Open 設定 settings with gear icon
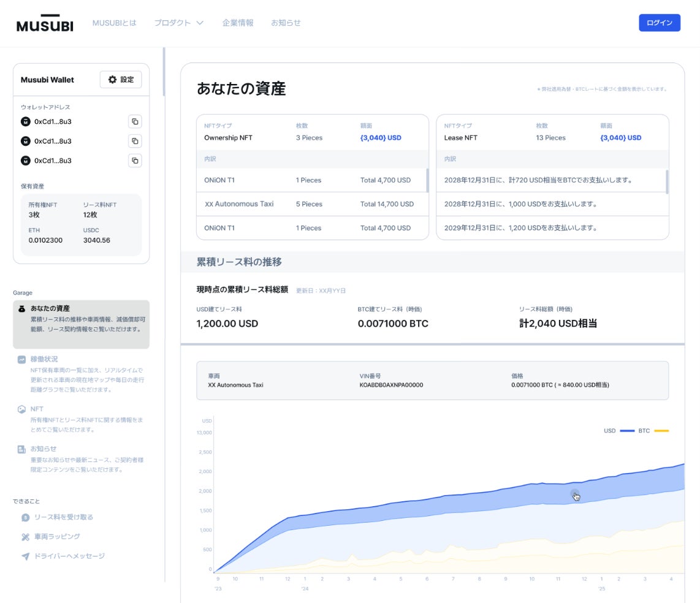This screenshot has height=603, width=700. click(x=121, y=80)
